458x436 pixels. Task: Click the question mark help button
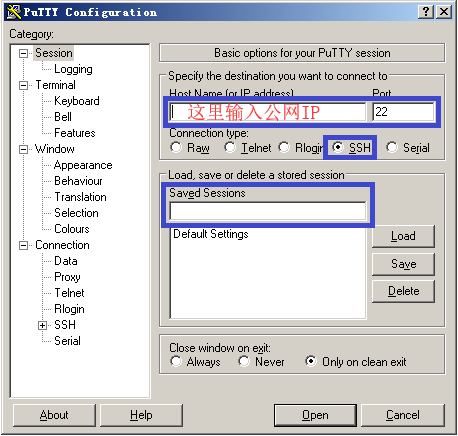click(426, 12)
